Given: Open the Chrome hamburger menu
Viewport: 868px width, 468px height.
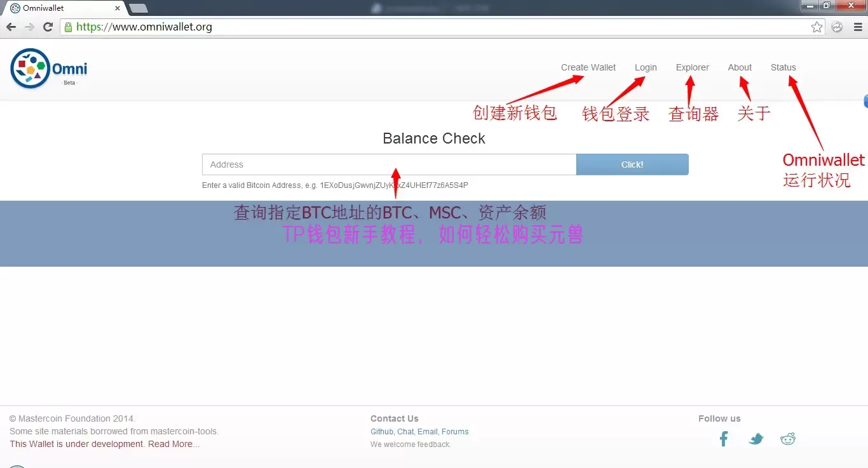Looking at the screenshot, I should [857, 27].
